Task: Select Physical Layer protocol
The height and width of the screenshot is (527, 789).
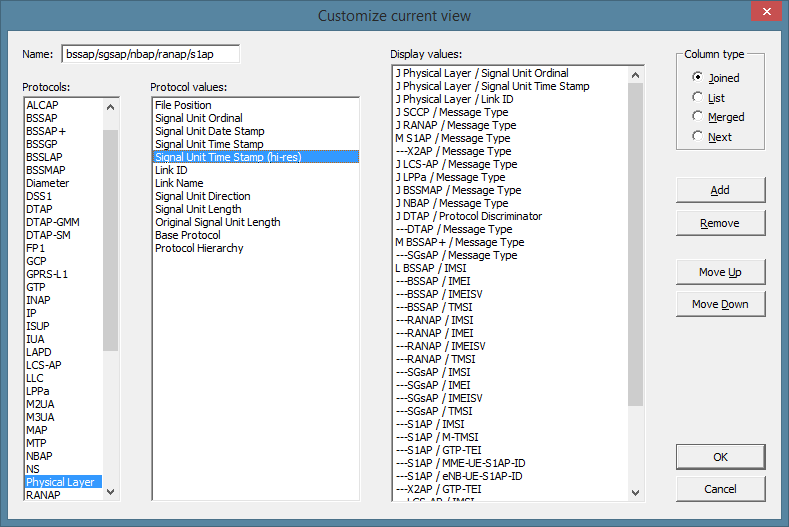Action: click(x=63, y=482)
